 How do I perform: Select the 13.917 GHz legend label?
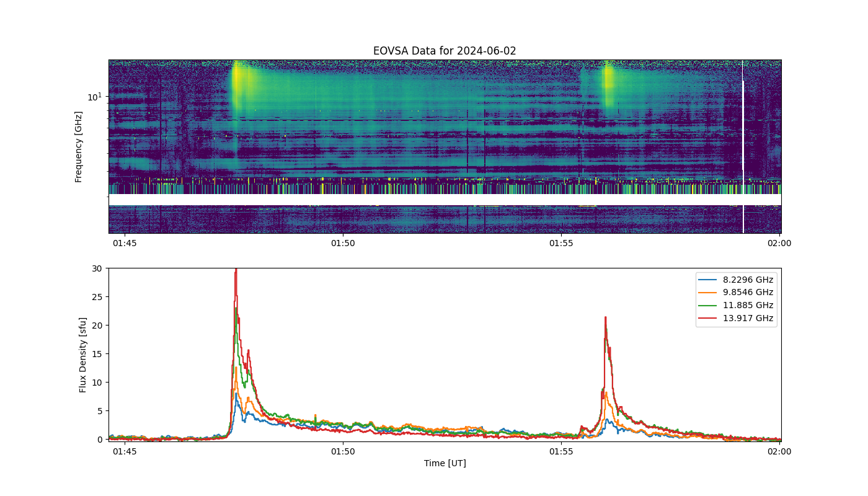[x=748, y=318]
